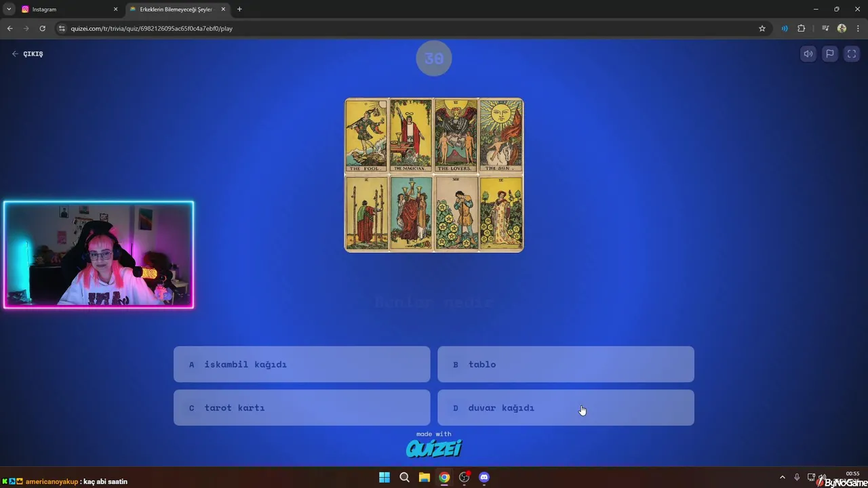Screen dimensions: 868x488
Task: View site information icon in address bar
Action: pos(62,28)
